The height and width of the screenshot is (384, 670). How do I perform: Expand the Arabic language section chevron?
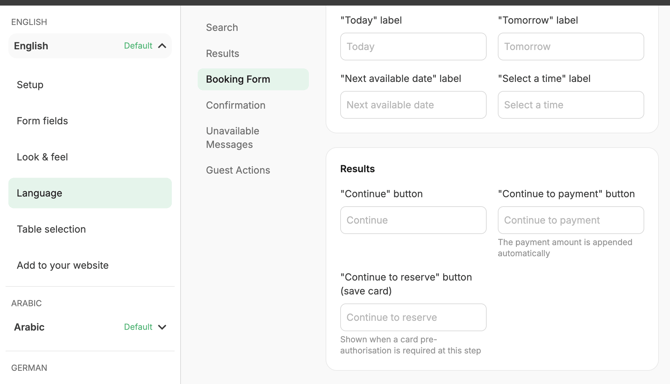tap(162, 327)
